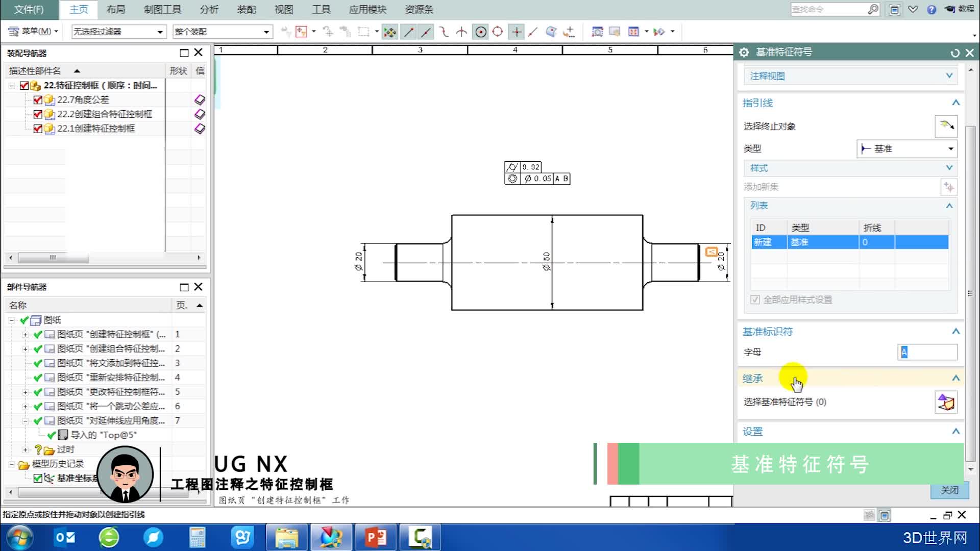980x551 pixels.
Task: Click the quadrant point snap icon
Action: click(498, 32)
